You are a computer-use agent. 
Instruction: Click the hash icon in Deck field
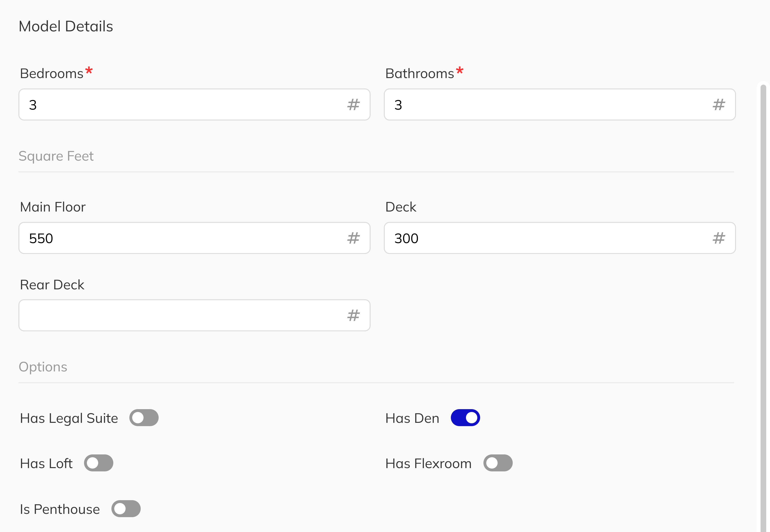719,238
